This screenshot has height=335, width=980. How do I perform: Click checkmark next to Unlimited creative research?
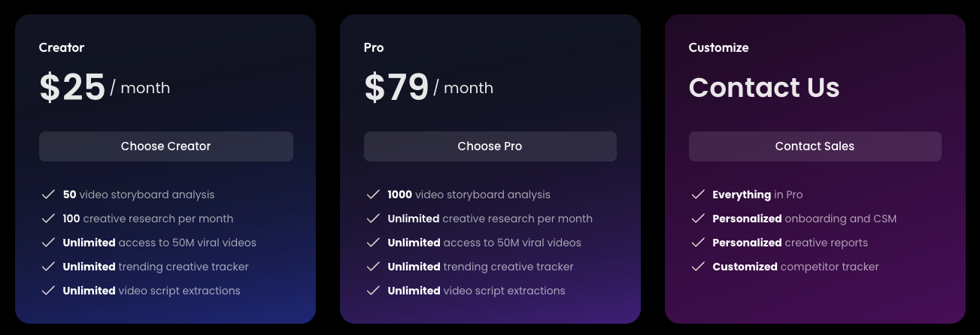(373, 219)
